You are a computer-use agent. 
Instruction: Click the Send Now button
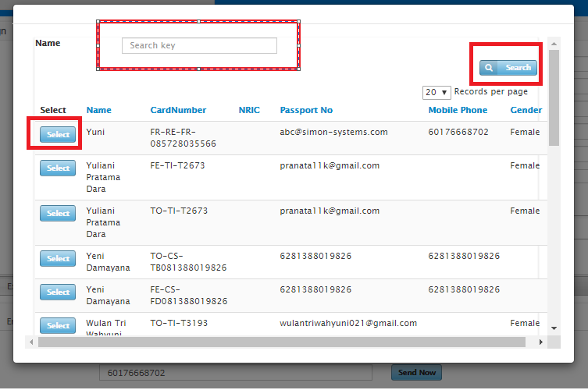tap(416, 373)
